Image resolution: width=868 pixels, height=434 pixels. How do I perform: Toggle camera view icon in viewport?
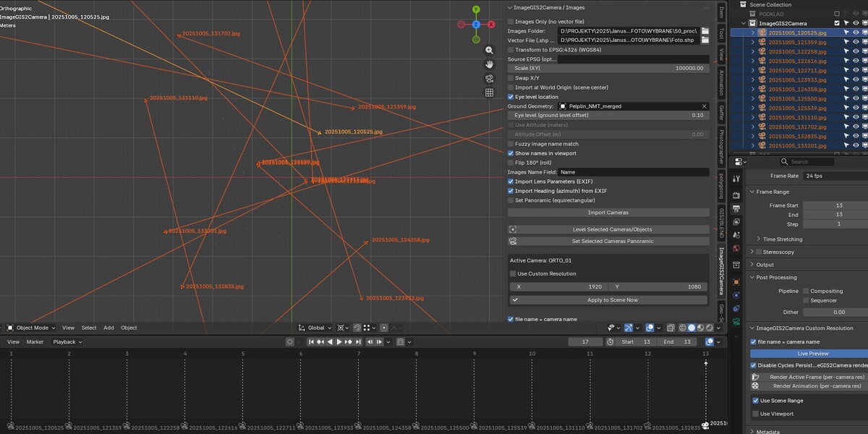(x=490, y=79)
